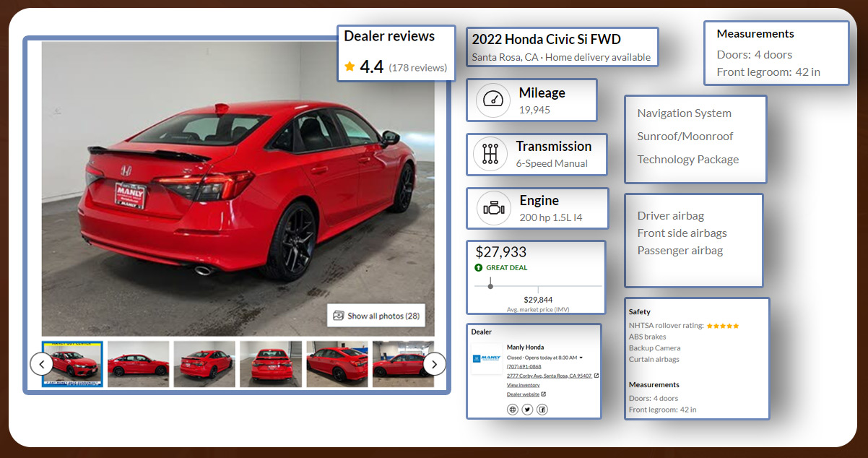The image size is (868, 458).
Task: Click the NHTSA rollover rating stars
Action: 722,326
